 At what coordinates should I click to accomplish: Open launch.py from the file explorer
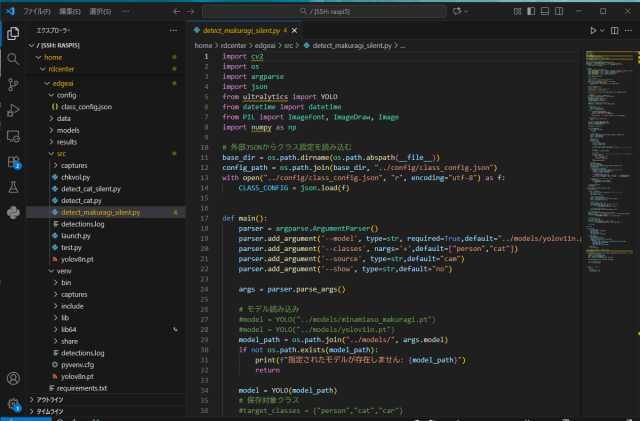pyautogui.click(x=76, y=235)
